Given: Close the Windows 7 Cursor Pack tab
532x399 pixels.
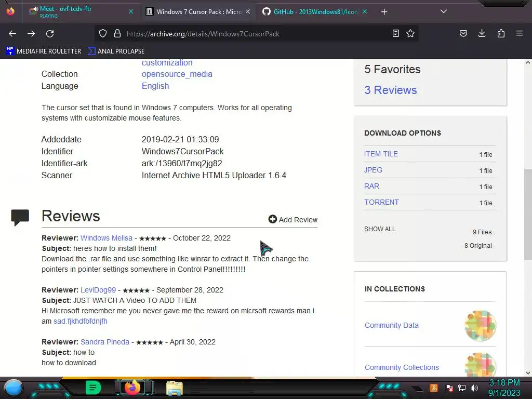Looking at the screenshot, I should 248,11.
